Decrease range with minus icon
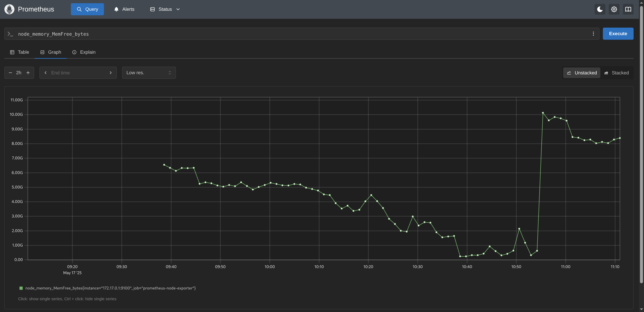The image size is (644, 312). point(10,73)
